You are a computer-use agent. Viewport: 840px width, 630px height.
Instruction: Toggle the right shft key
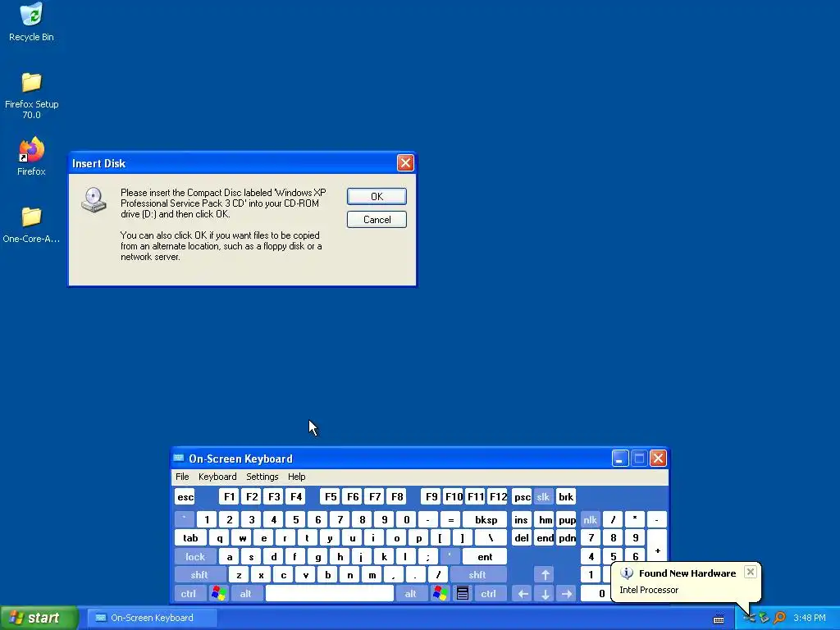click(x=478, y=575)
